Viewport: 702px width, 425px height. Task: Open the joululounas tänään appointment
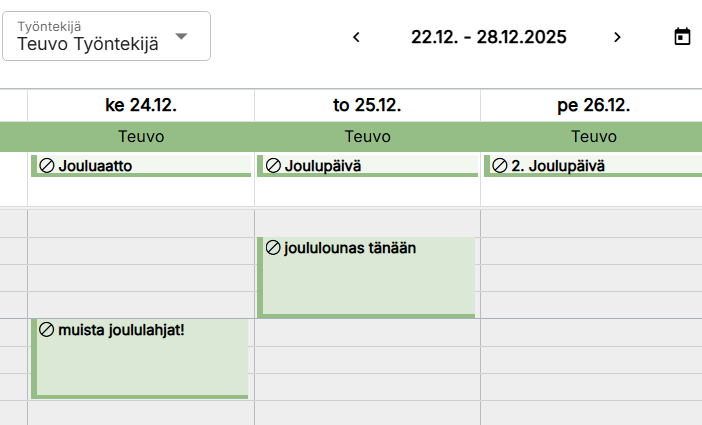tap(367, 280)
